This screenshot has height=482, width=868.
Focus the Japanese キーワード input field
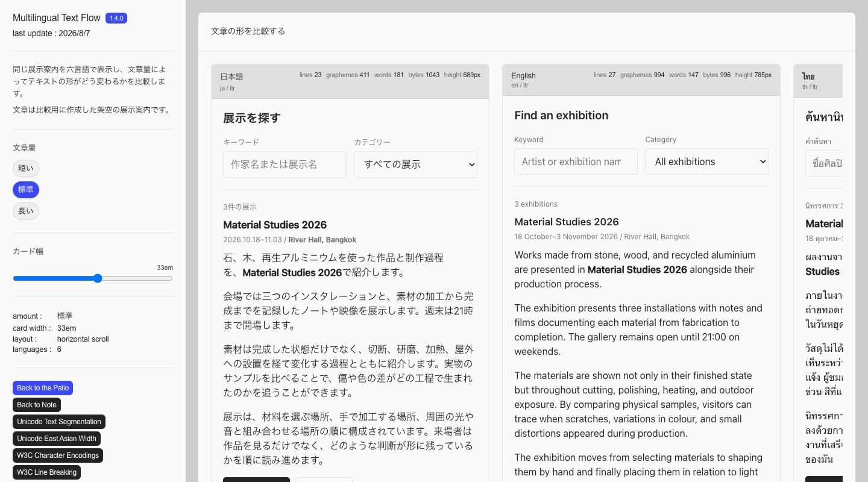pyautogui.click(x=285, y=164)
